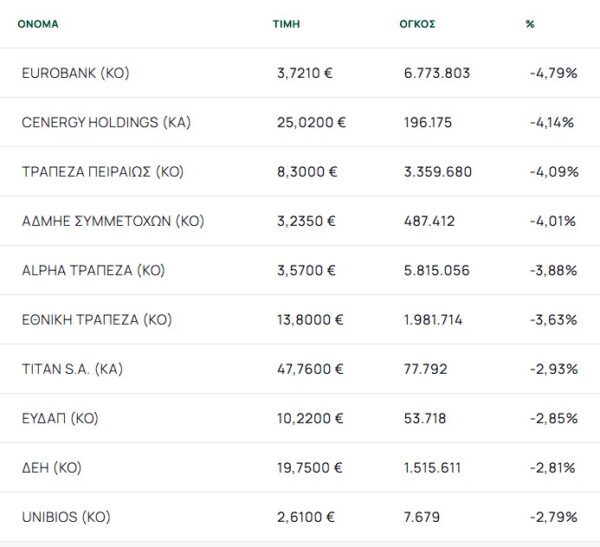
Task: Sort by the ΤΙΜΗ column header
Action: (x=286, y=24)
